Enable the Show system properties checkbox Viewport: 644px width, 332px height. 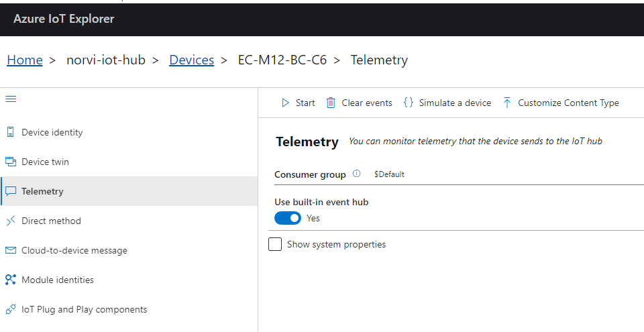(275, 244)
